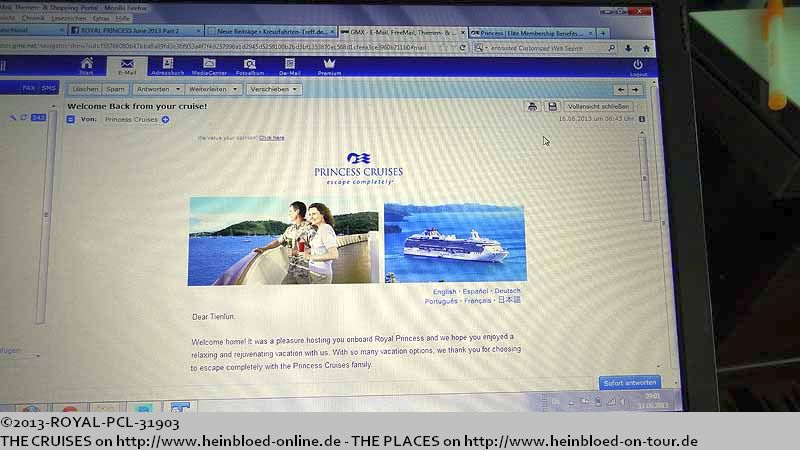Print the email with printer icon
The width and height of the screenshot is (800, 450).
pos(532,106)
